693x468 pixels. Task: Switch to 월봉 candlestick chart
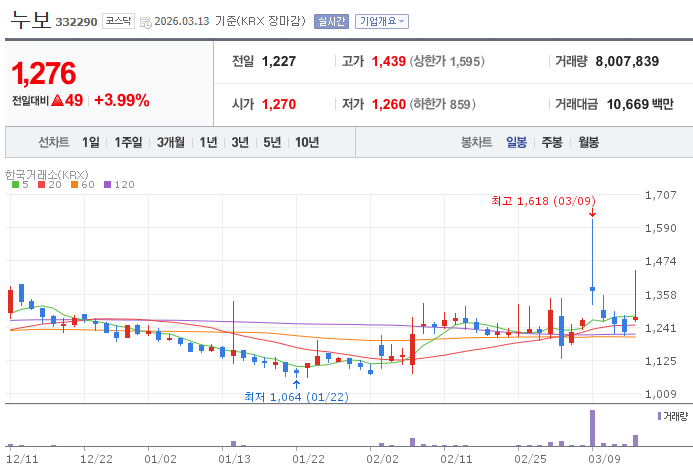click(588, 142)
